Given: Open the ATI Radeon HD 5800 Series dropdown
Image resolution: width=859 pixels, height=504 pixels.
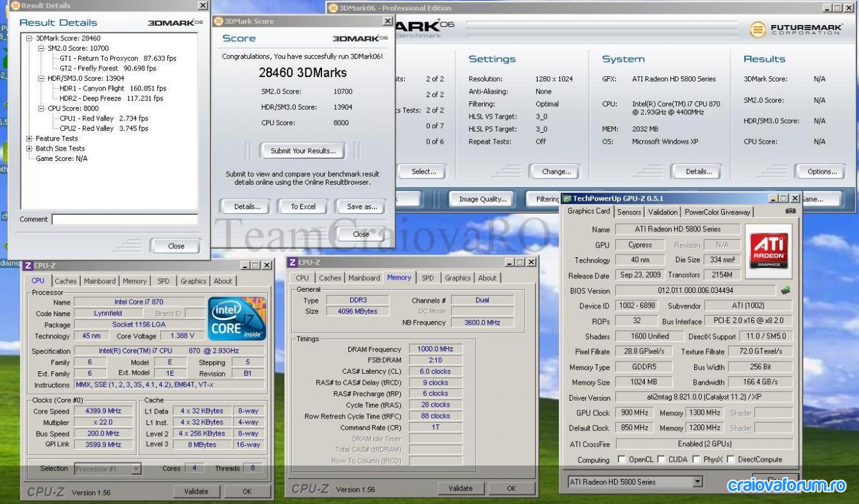Looking at the screenshot, I should (698, 482).
